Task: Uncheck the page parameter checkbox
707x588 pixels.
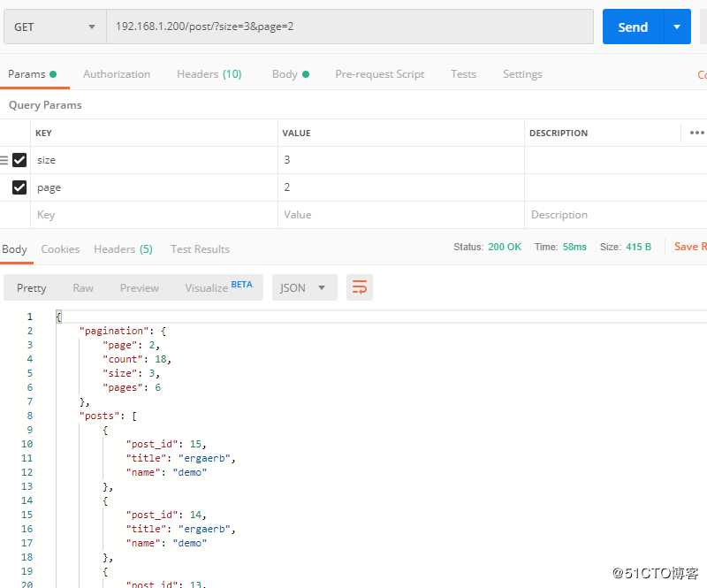Action: [x=19, y=187]
